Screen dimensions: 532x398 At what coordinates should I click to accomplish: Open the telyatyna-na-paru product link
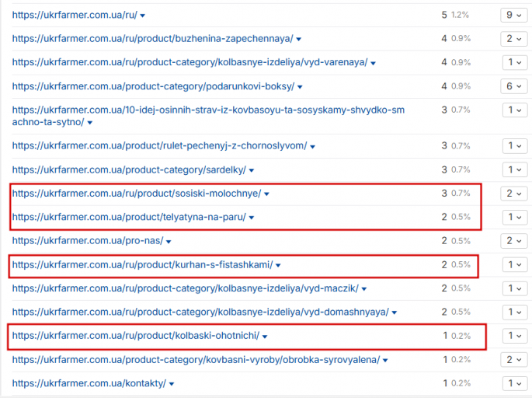click(129, 217)
